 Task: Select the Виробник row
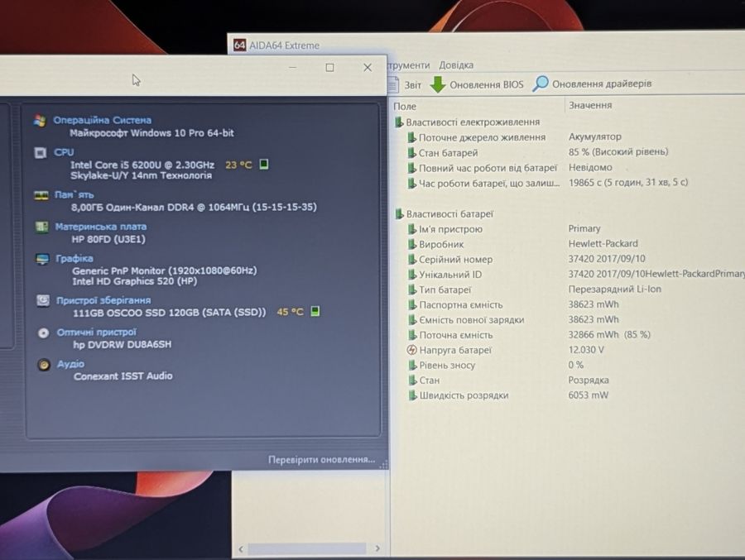(435, 244)
